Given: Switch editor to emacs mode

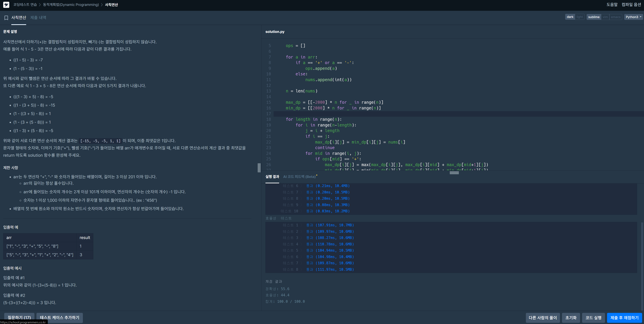Looking at the screenshot, I should pyautogui.click(x=615, y=17).
